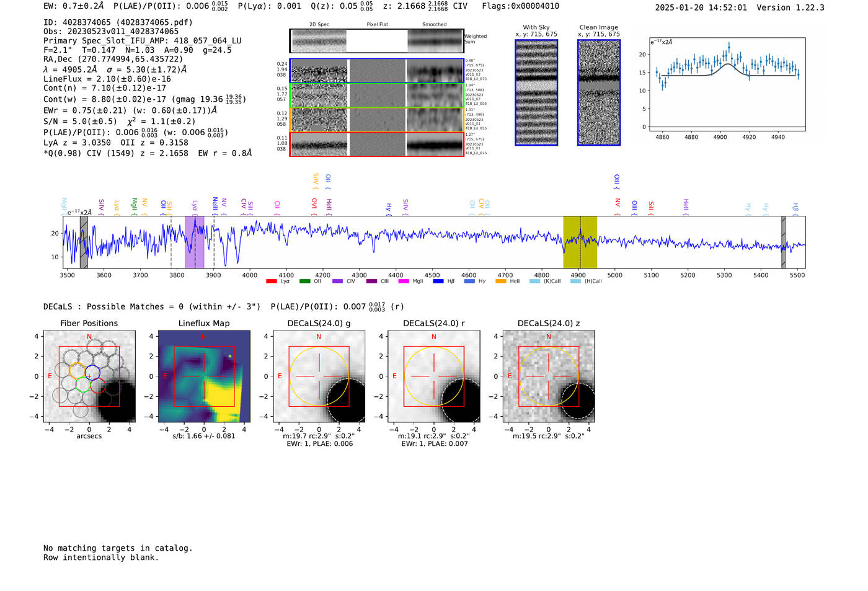Image resolution: width=868 pixels, height=591 pixels.
Task: Click the gray hatched band near 5460 Å
Action: [x=783, y=242]
